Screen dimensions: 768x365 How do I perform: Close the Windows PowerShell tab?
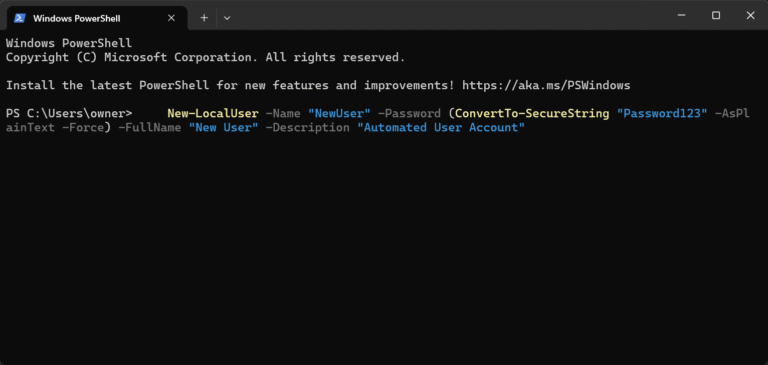click(171, 18)
